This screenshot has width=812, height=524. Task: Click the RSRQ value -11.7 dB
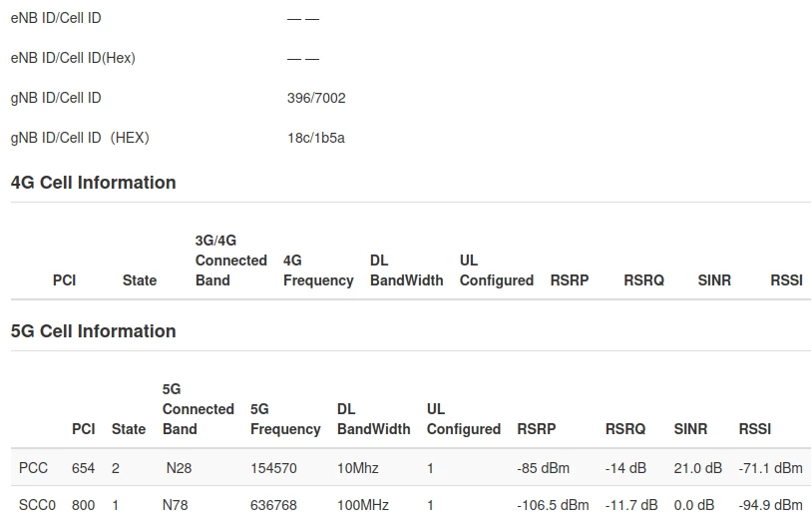point(630,505)
